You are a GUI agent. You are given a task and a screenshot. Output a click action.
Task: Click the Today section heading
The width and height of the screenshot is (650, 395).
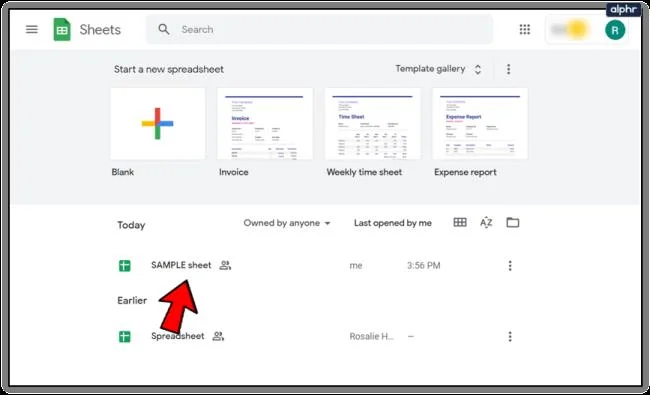(131, 225)
